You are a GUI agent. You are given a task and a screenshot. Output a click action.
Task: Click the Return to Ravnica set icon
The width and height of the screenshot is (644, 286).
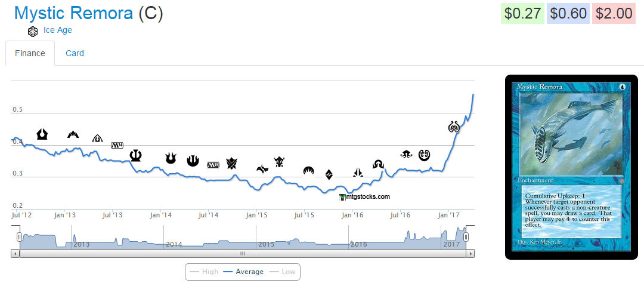(42, 134)
